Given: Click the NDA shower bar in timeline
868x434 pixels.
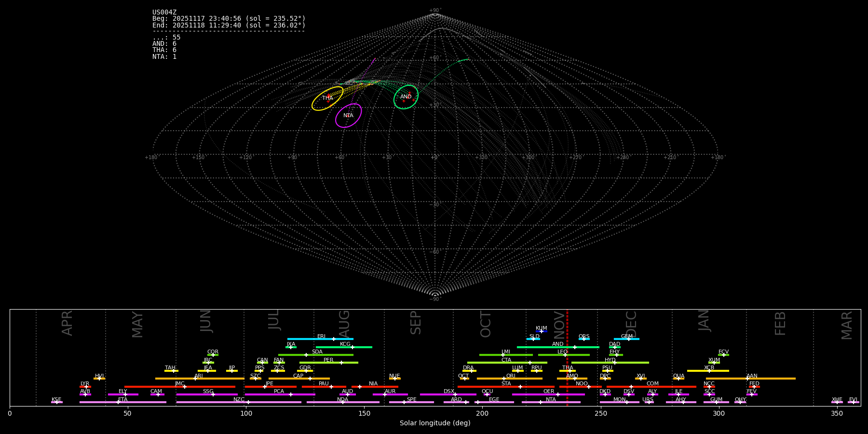Looking at the screenshot, I should point(343,402).
